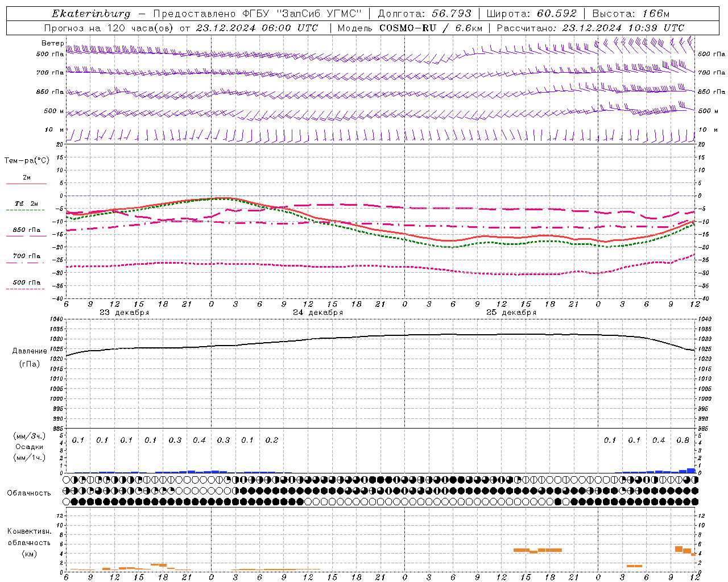The image size is (728, 582).
Task: Click the 'Долгота: 56.793' header value
Action: (424, 14)
